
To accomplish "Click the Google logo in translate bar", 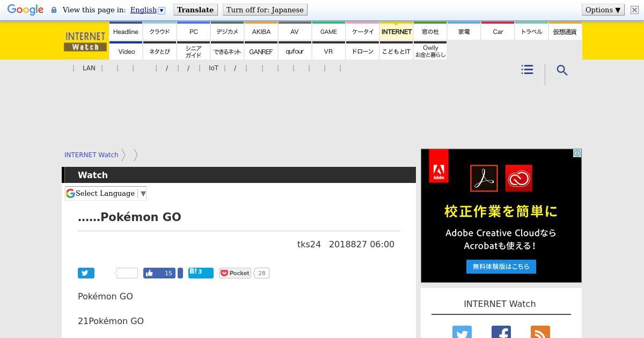I will (x=25, y=10).
